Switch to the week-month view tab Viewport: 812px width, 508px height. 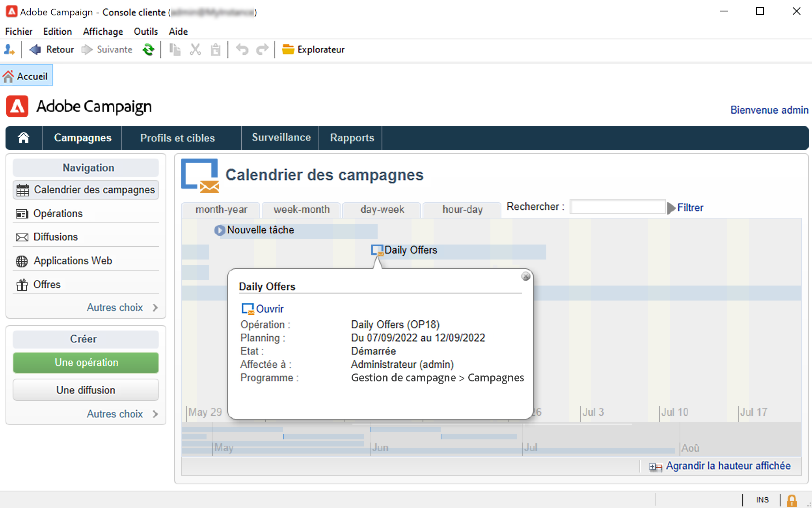(x=302, y=209)
